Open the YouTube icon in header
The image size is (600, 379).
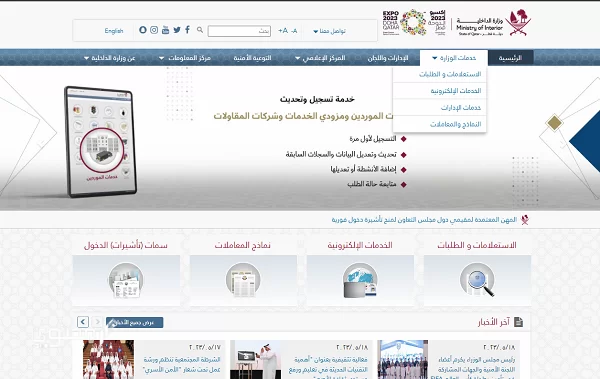(x=165, y=30)
